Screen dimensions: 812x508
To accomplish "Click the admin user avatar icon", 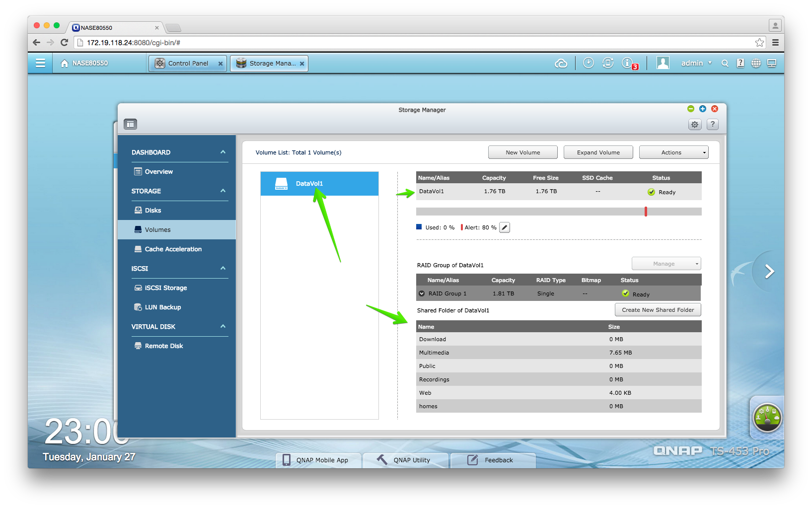I will (663, 63).
